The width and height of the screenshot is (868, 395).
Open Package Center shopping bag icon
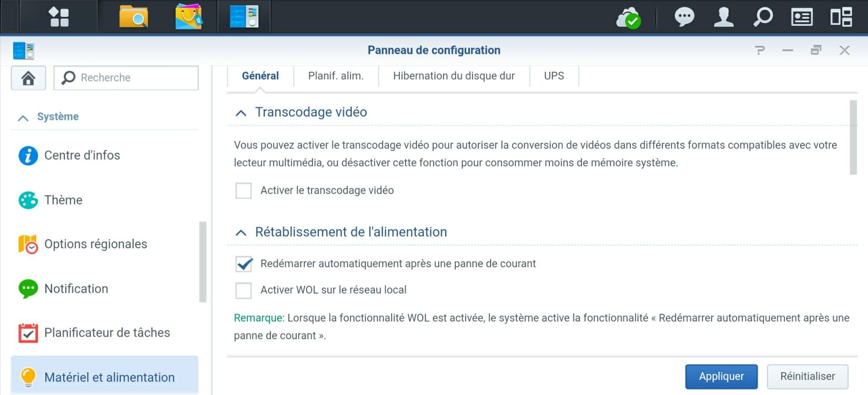189,17
